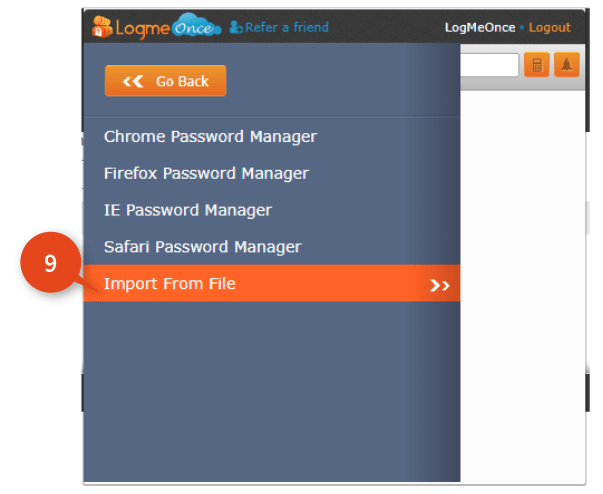
Task: Click the orange step 9 badge
Action: coord(51,263)
